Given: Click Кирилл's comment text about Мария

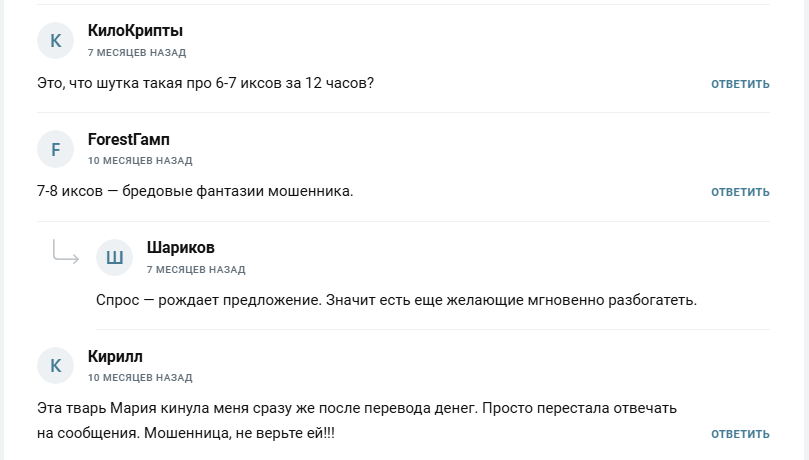Looking at the screenshot, I should 357,421.
